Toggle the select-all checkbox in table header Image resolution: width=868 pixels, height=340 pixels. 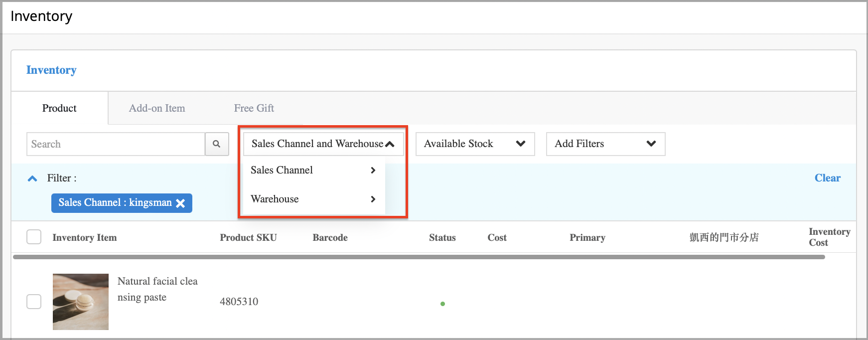coord(34,237)
